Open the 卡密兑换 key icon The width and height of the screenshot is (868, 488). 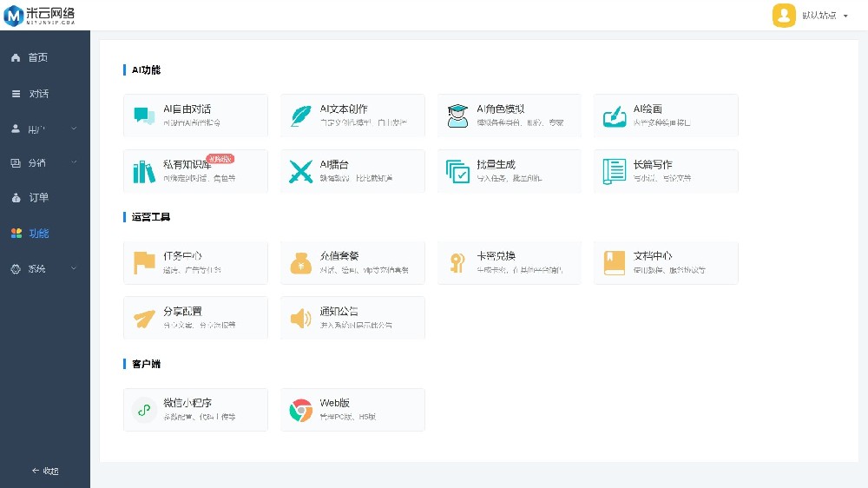457,263
